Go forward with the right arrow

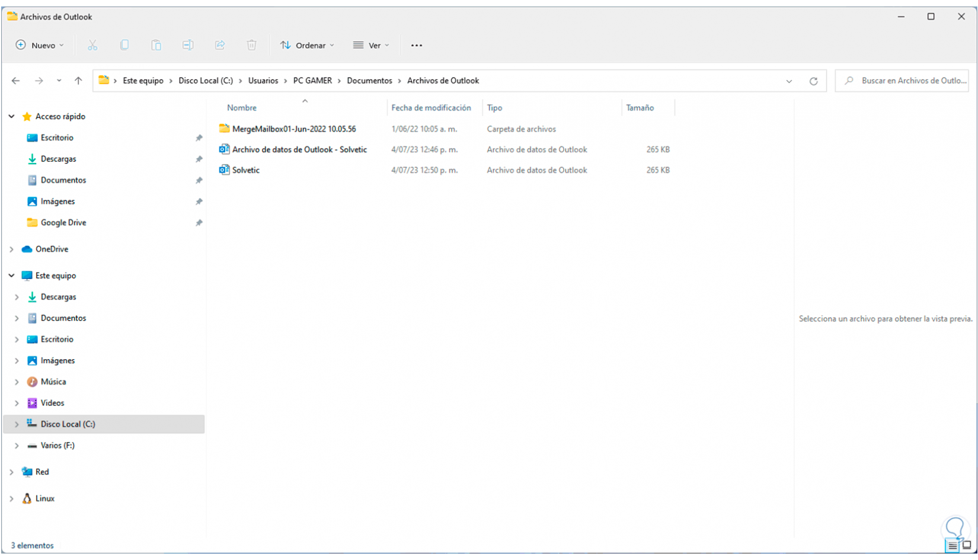39,81
